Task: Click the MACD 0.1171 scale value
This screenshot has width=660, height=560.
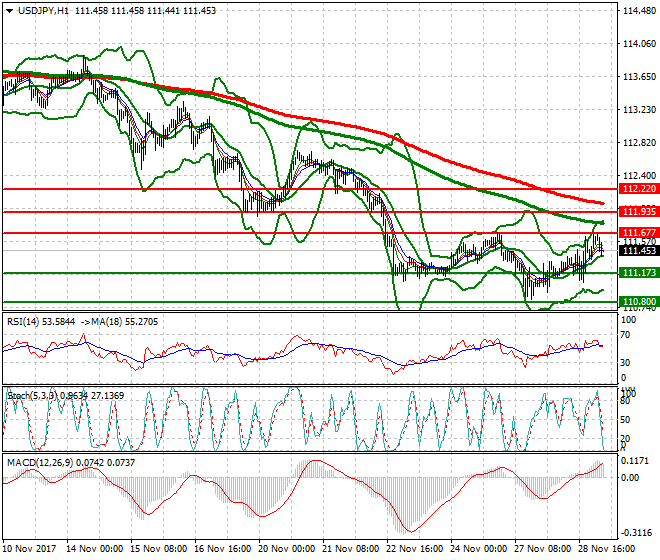Action: 636,461
